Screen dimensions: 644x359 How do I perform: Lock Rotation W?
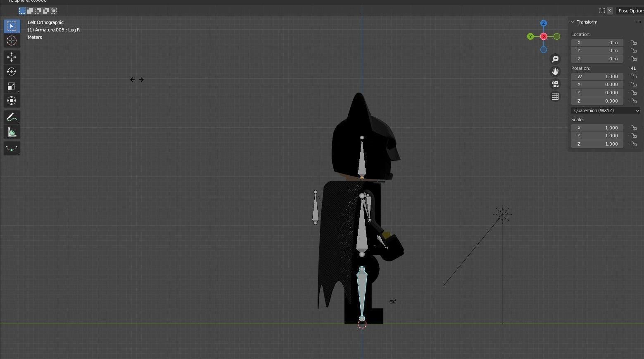pos(633,77)
